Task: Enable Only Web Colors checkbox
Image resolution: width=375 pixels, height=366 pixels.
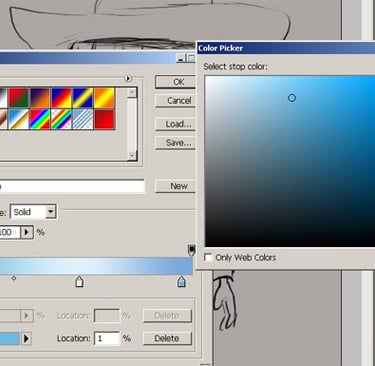Action: pyautogui.click(x=208, y=257)
